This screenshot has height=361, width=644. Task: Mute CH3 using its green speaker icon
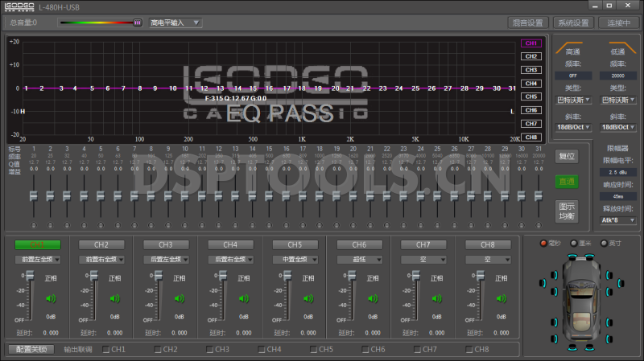180,298
